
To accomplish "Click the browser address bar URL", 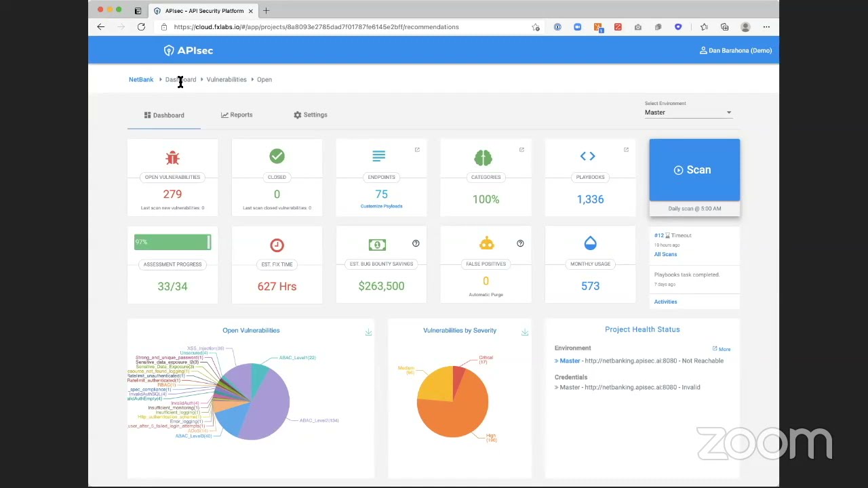I will (x=316, y=27).
